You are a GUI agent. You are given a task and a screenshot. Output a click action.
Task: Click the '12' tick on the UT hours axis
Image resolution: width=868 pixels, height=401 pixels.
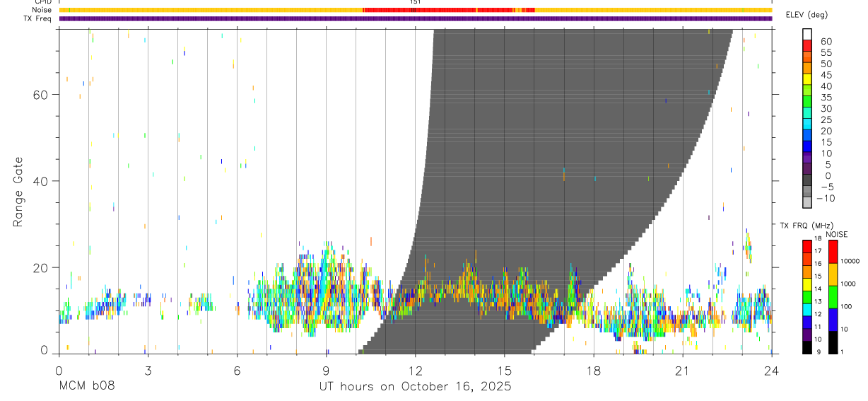tap(416, 371)
